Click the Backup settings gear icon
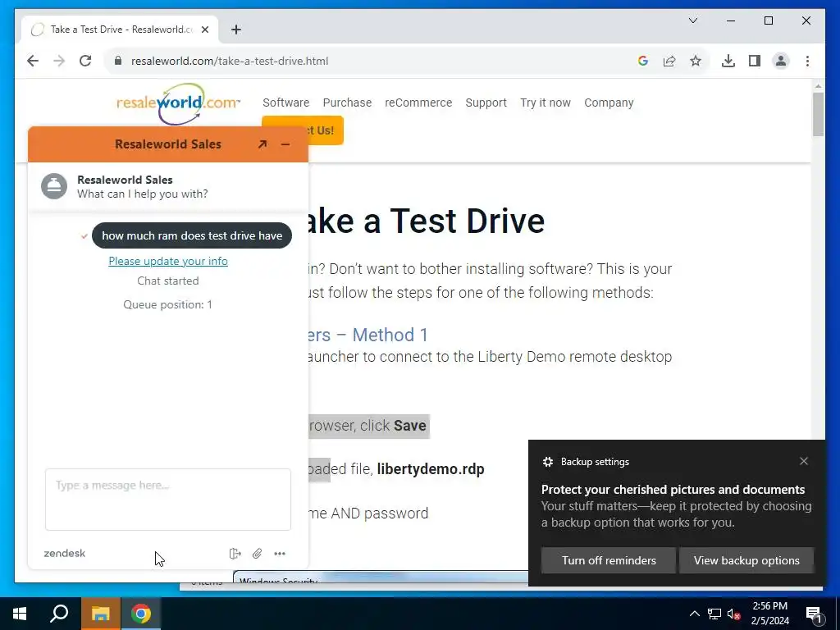This screenshot has width=840, height=630. [547, 462]
